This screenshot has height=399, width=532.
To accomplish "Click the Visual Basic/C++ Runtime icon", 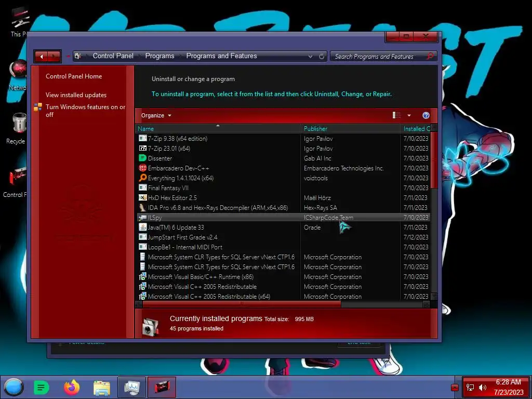I will [142, 276].
